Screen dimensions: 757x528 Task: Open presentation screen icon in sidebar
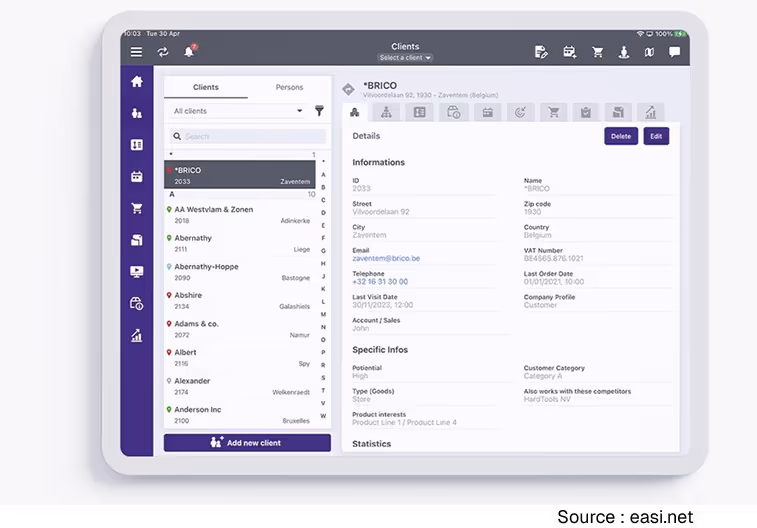[x=137, y=272]
